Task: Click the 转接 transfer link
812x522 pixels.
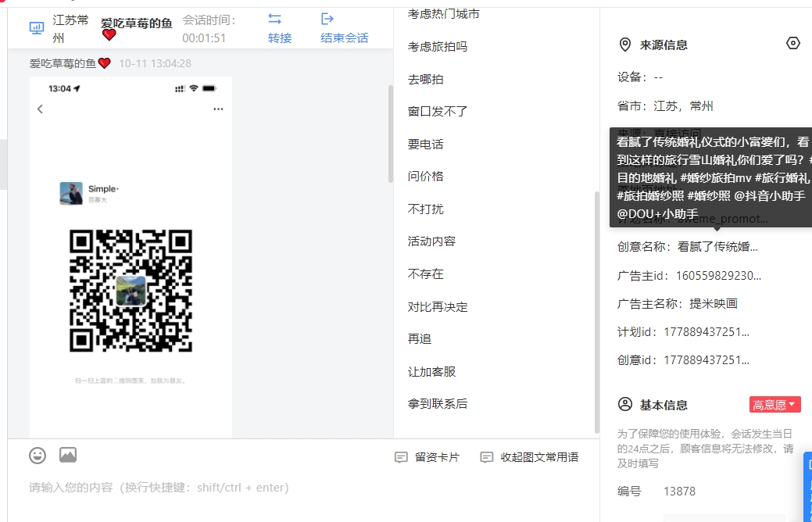Action: [x=280, y=38]
